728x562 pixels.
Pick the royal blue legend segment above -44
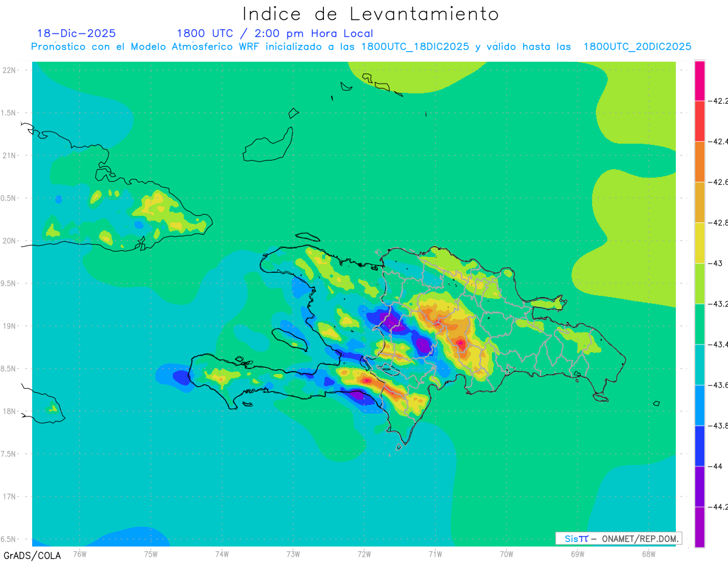699,446
